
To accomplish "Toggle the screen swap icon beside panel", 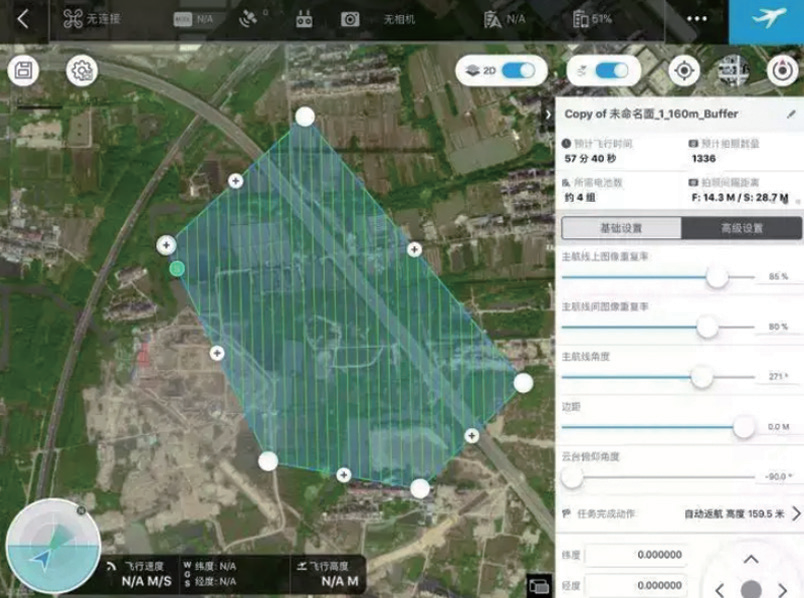I will [539, 586].
